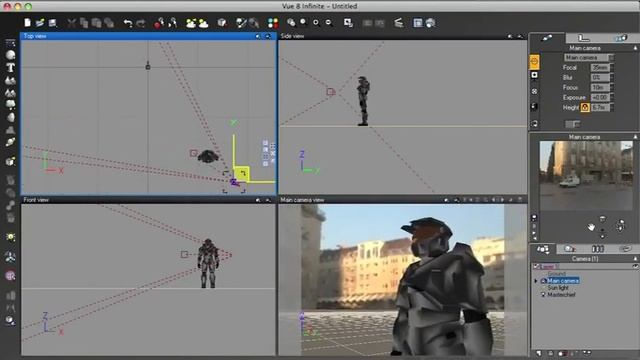Viewport: 640px width, 360px height.
Task: Maximize the Top view viewport
Action: [x=268, y=36]
